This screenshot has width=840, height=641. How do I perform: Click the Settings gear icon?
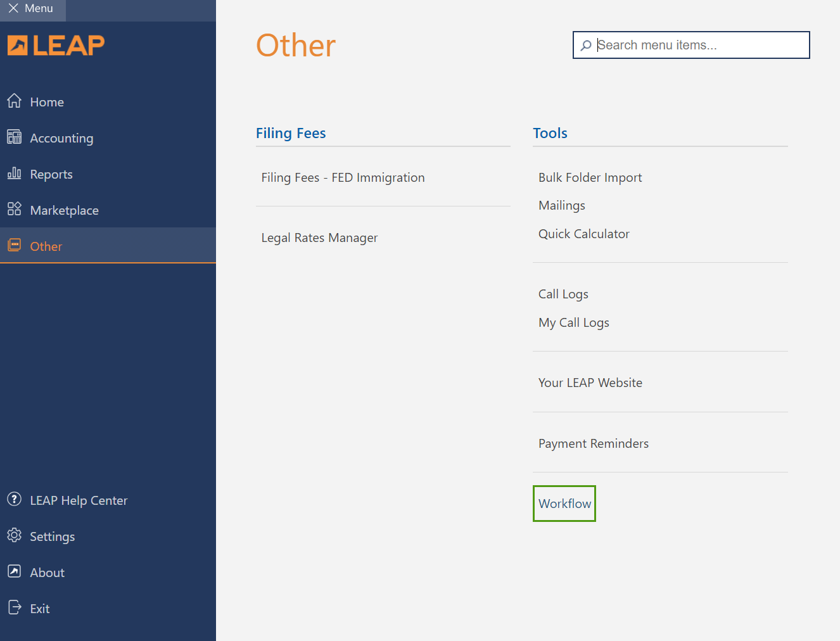click(x=14, y=535)
